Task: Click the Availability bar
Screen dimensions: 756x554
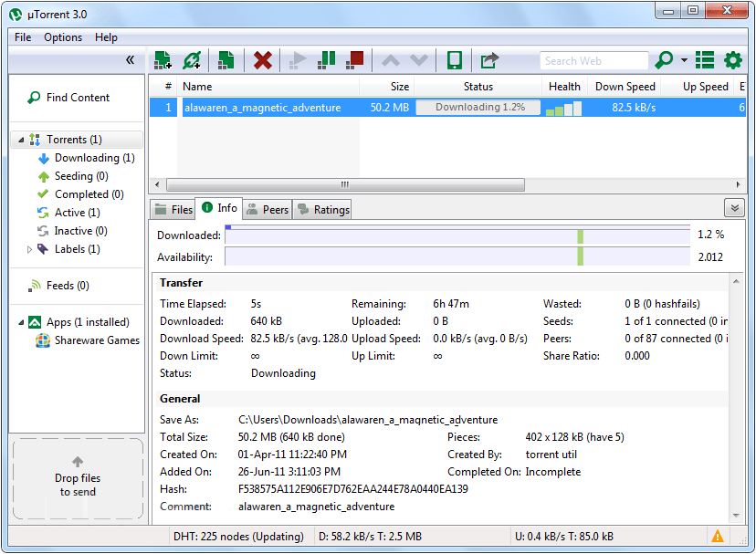Action: 457,256
